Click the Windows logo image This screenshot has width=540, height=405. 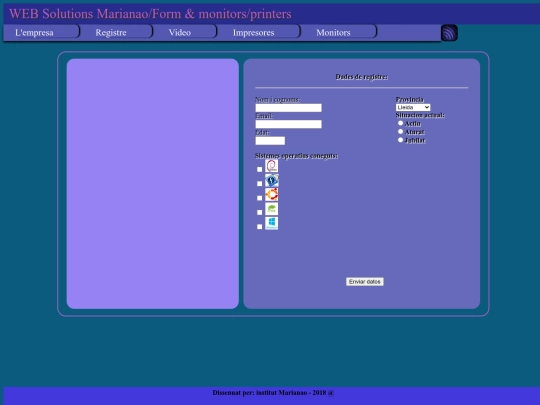pyautogui.click(x=271, y=223)
